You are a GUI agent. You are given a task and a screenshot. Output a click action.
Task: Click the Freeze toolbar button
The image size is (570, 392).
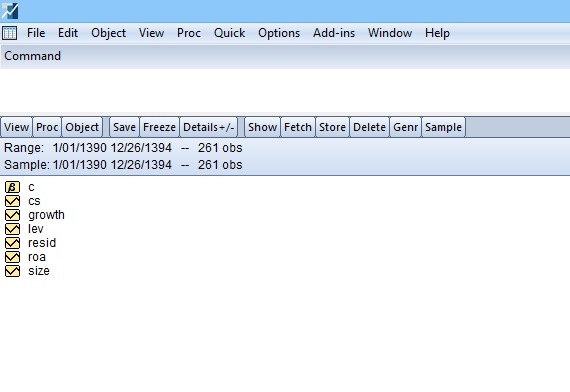(x=159, y=127)
